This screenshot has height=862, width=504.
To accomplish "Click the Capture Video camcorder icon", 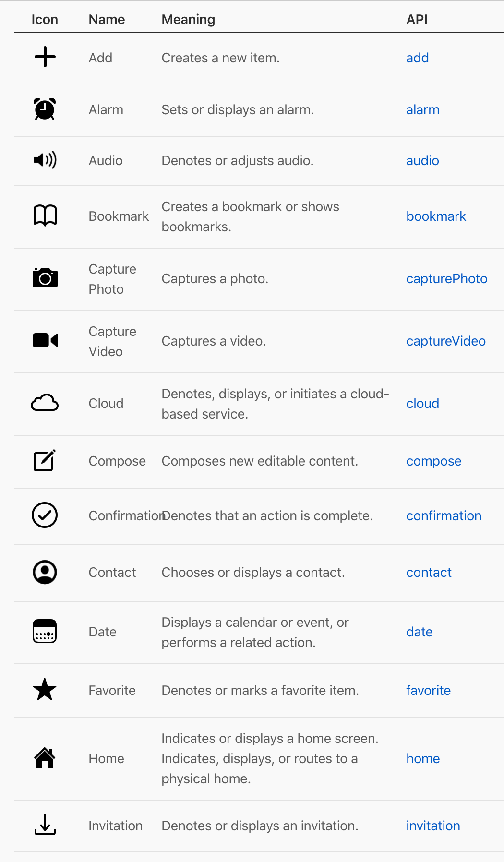I will tap(45, 340).
